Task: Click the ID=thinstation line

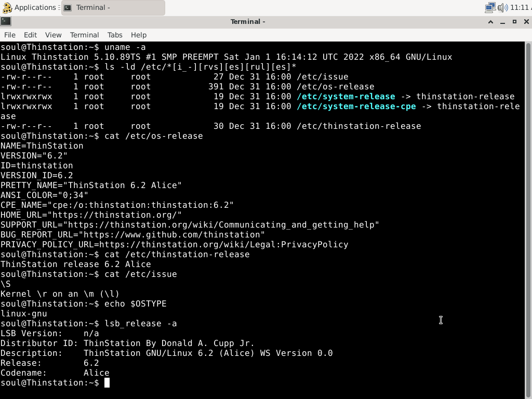Action: [x=37, y=166]
